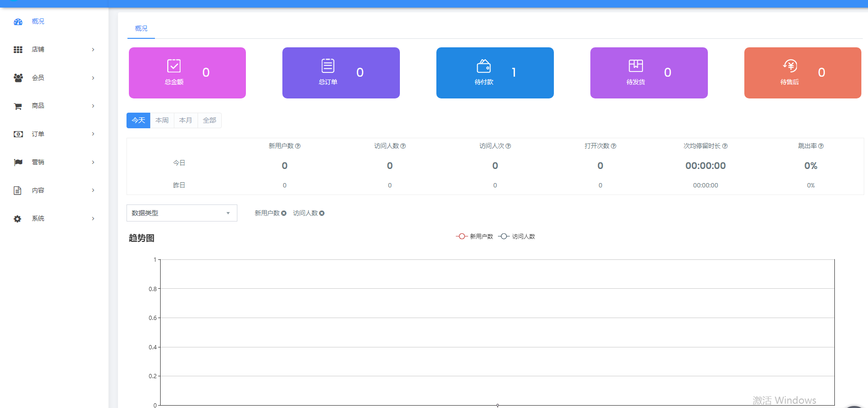The image size is (868, 408).
Task: Toggle 访问人数 series in chart legend
Action: click(x=516, y=237)
